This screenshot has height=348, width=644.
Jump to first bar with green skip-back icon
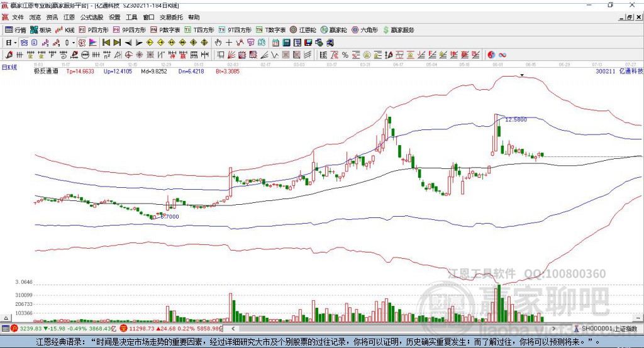pos(106,43)
